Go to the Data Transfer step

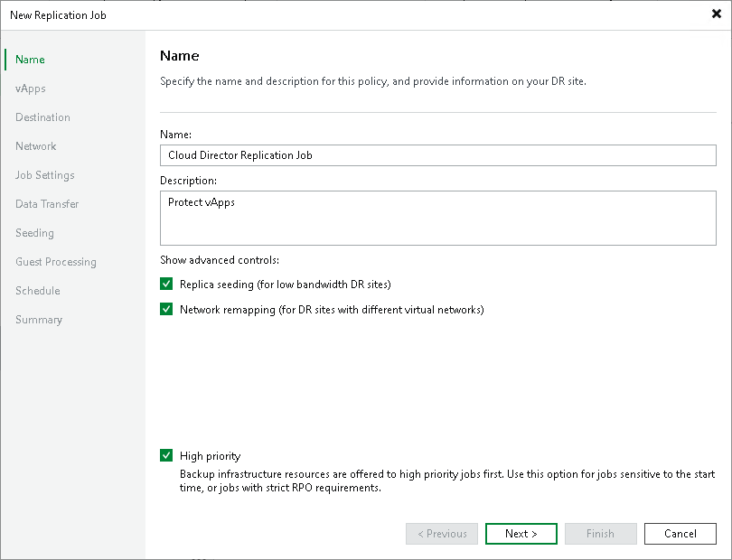(x=47, y=204)
